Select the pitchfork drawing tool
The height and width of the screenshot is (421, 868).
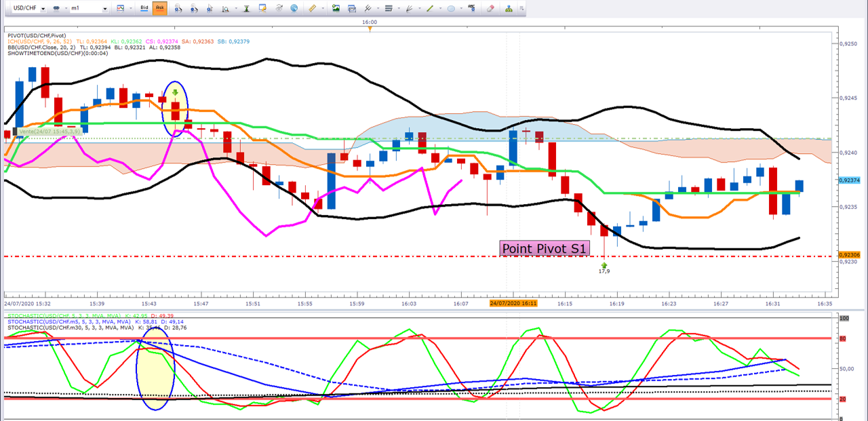click(368, 8)
